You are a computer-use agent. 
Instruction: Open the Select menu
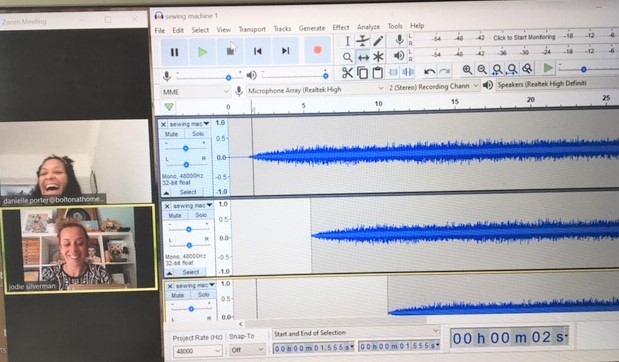pyautogui.click(x=200, y=30)
